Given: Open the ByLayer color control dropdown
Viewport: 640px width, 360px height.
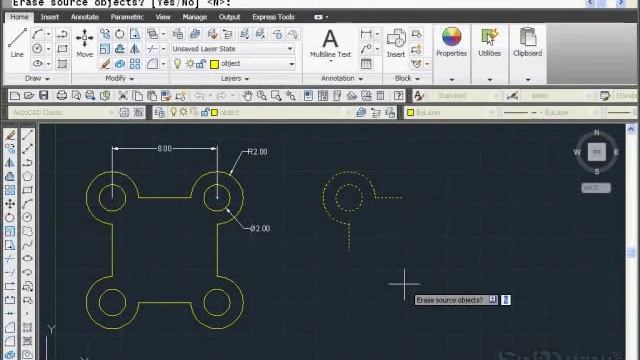Looking at the screenshot, I should click(x=451, y=112).
